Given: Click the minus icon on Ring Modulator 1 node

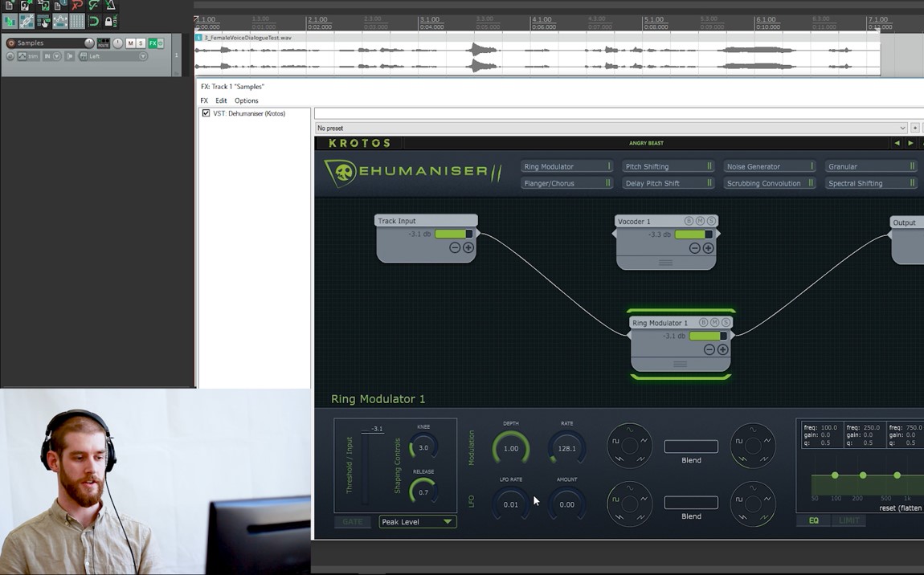Looking at the screenshot, I should 709,350.
